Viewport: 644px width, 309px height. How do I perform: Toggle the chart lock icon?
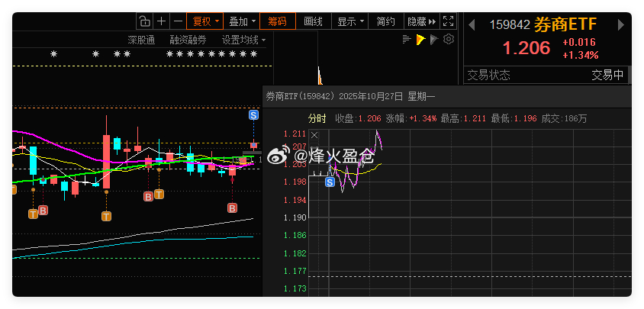[x=144, y=21]
